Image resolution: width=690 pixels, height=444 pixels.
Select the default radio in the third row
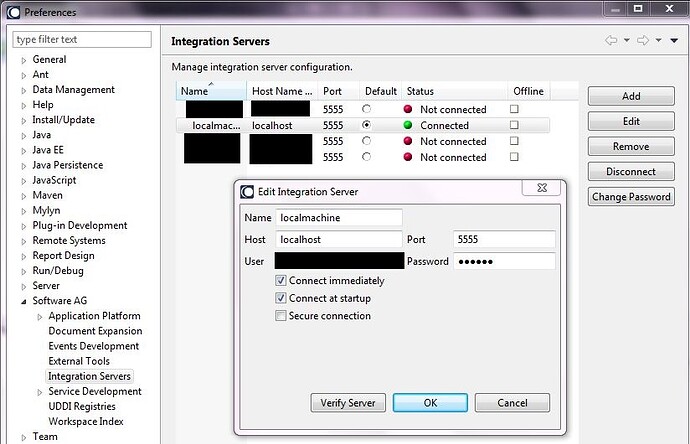click(366, 141)
